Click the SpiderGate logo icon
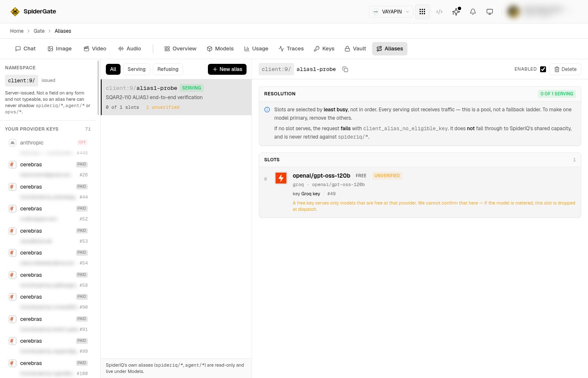 (15, 11)
